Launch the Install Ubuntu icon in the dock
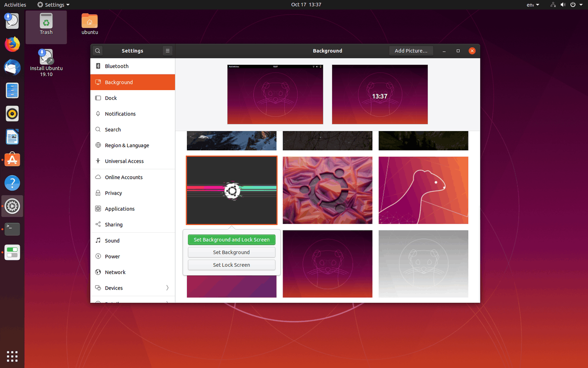Image resolution: width=588 pixels, height=368 pixels. tap(12, 21)
